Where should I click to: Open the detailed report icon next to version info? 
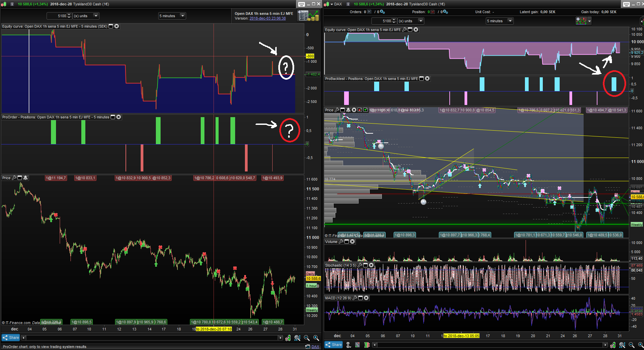pos(308,16)
